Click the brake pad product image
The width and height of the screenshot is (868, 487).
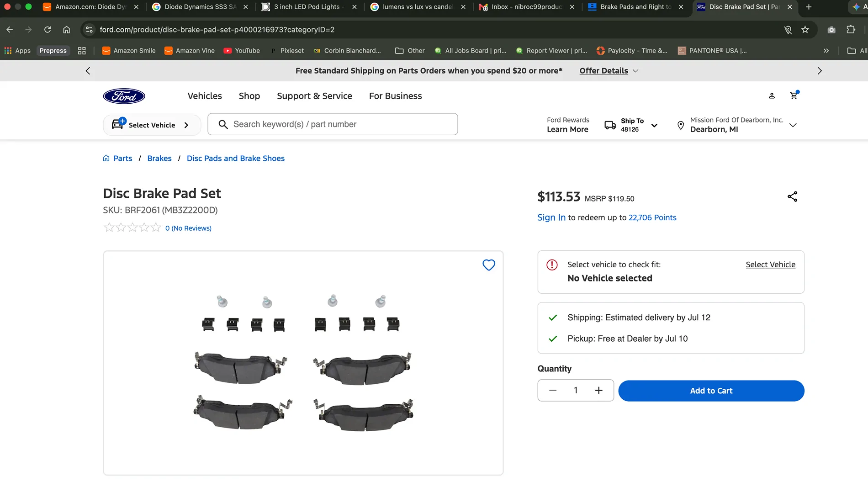[x=303, y=363]
